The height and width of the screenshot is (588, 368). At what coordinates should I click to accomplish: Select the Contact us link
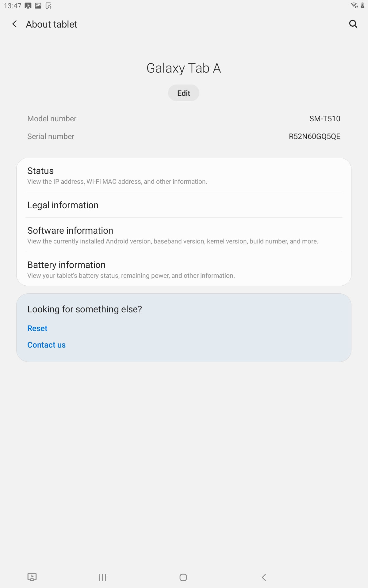click(x=46, y=345)
